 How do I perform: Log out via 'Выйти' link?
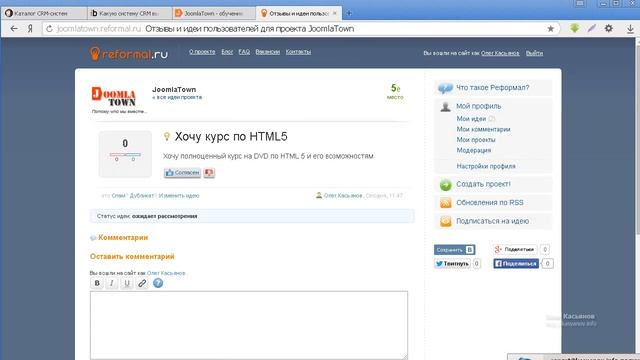coord(534,53)
